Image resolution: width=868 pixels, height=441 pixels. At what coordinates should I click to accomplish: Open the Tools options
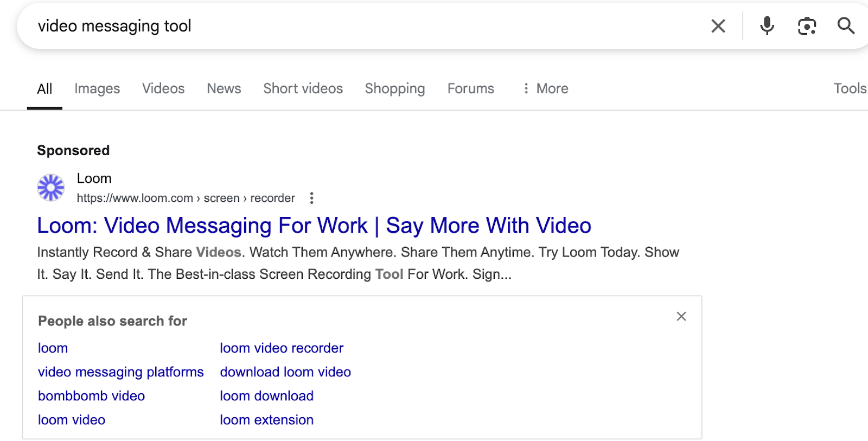850,88
